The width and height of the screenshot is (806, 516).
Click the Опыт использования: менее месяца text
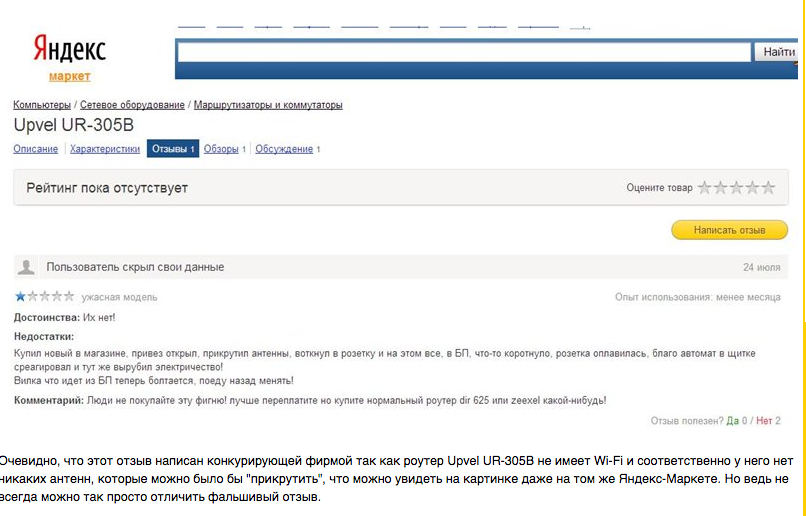[698, 297]
